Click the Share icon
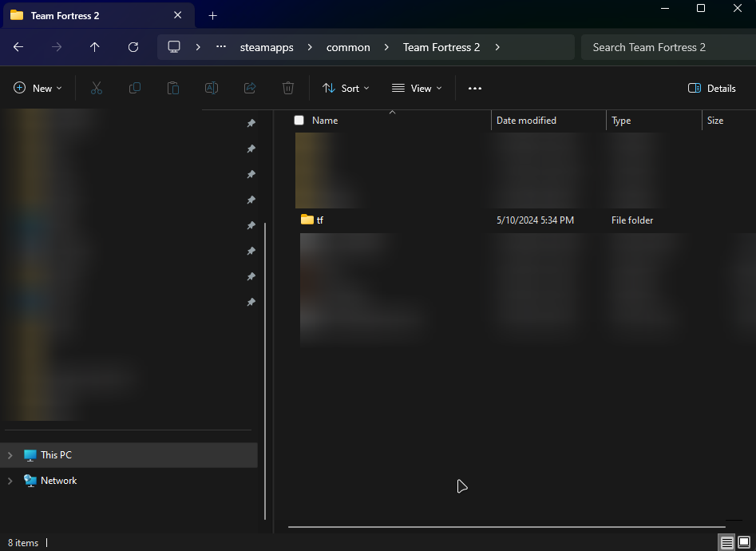 (250, 89)
